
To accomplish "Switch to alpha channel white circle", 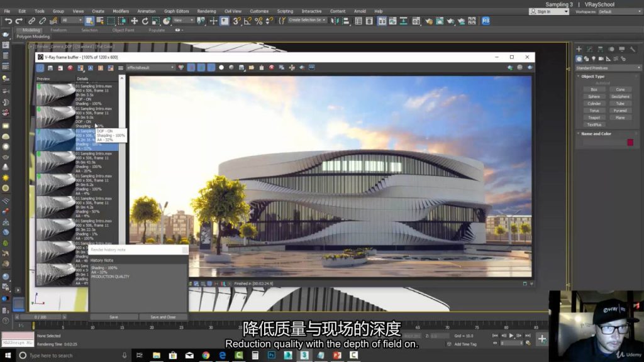I will (x=221, y=67).
